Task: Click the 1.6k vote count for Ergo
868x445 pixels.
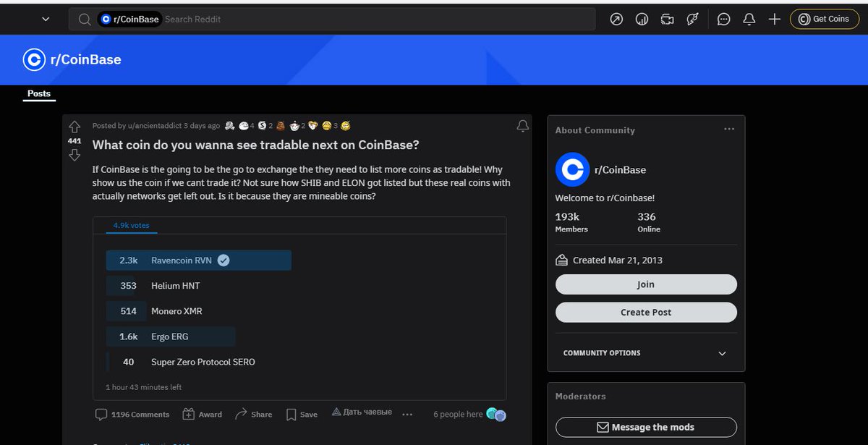Action: click(129, 336)
